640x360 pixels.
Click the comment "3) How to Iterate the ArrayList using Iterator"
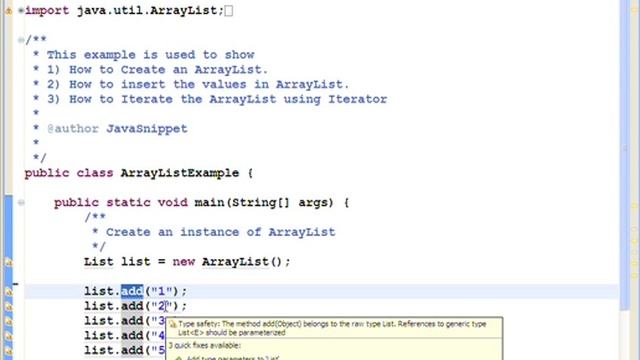[217, 99]
